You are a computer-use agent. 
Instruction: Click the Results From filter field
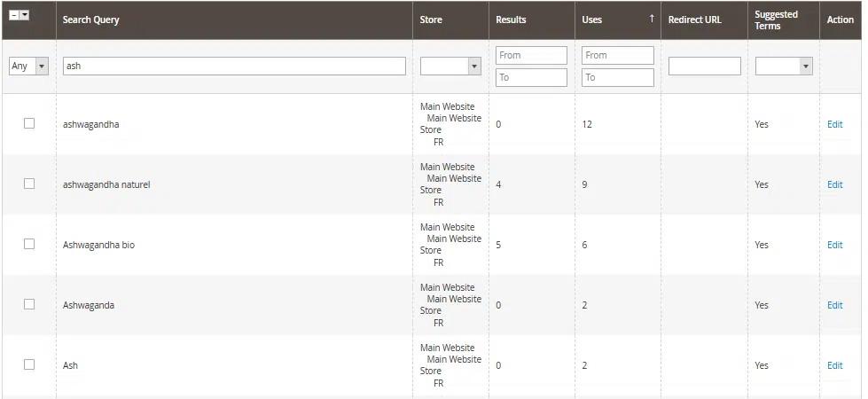click(x=531, y=55)
